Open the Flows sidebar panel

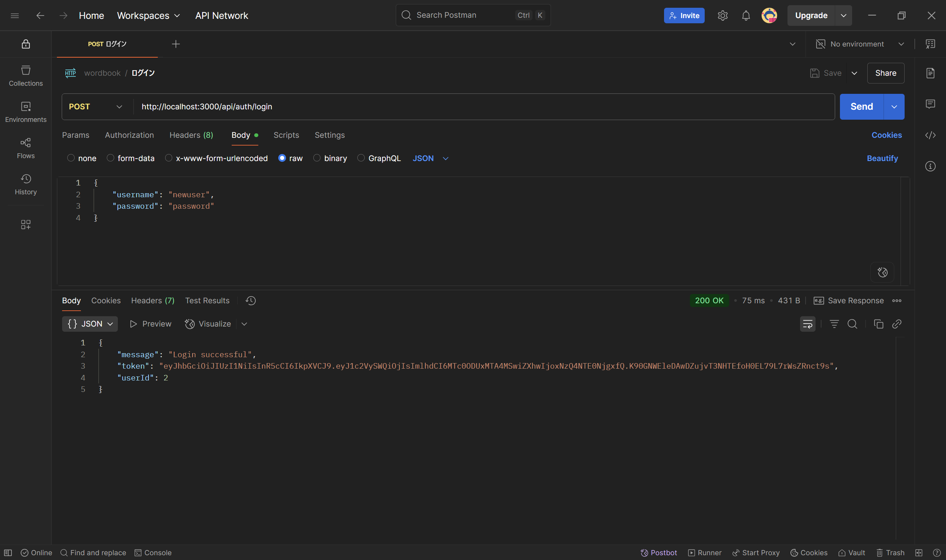pyautogui.click(x=25, y=148)
